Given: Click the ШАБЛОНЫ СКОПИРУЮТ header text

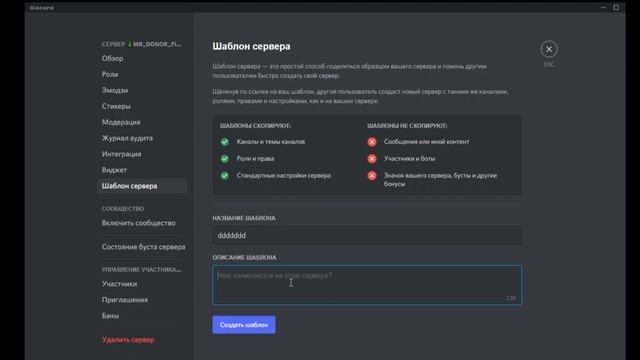Looking at the screenshot, I should tap(256, 126).
